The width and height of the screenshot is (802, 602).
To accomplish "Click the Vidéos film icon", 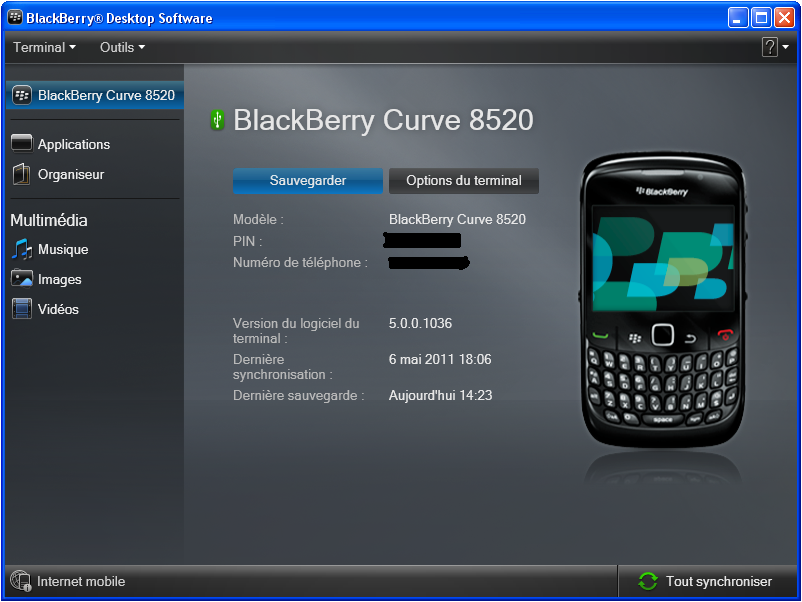I will (x=21, y=308).
